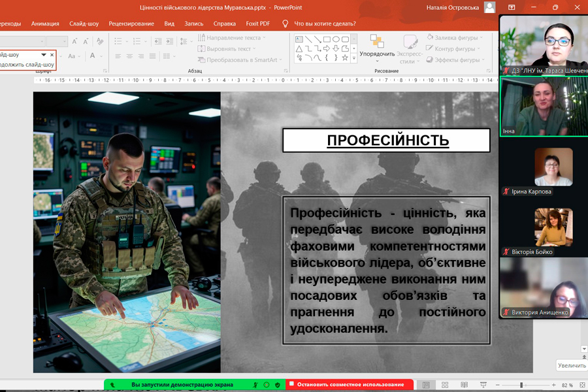
Task: Toggle bulleted list formatting
Action: click(x=118, y=41)
